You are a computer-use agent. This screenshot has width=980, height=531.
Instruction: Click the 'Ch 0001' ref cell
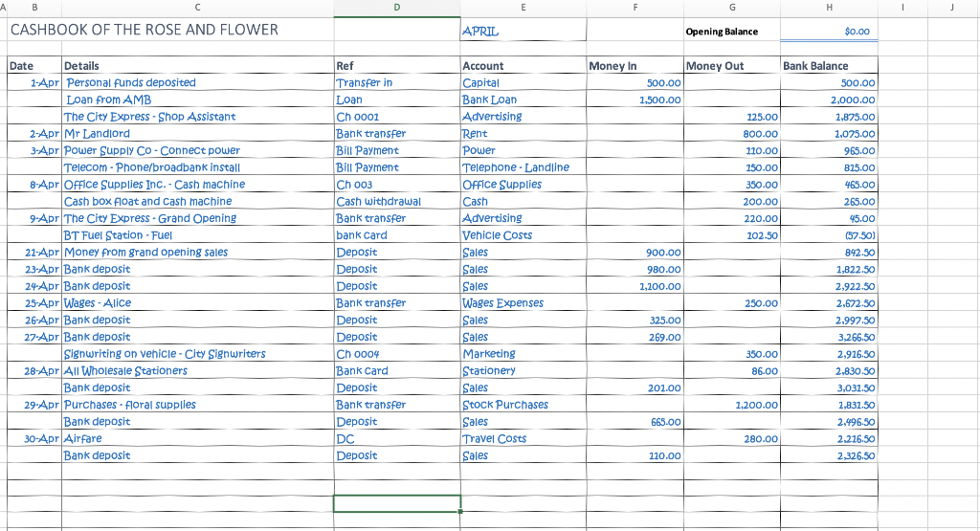(x=397, y=116)
